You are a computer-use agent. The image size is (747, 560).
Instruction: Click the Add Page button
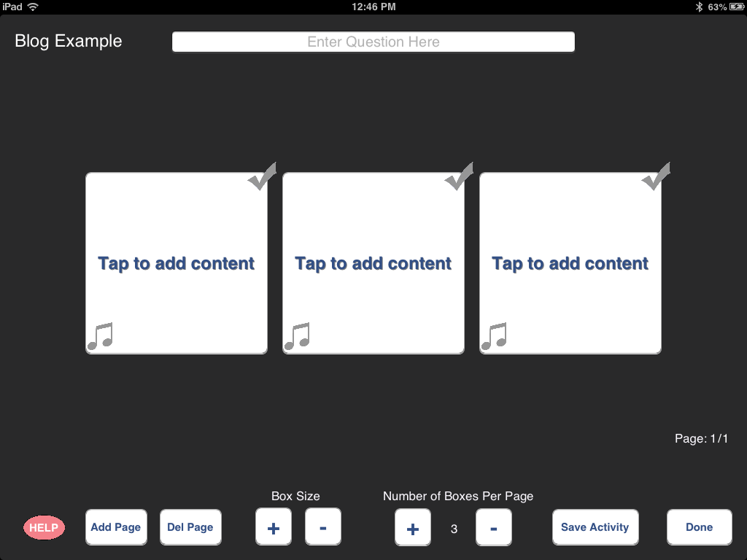coord(116,527)
